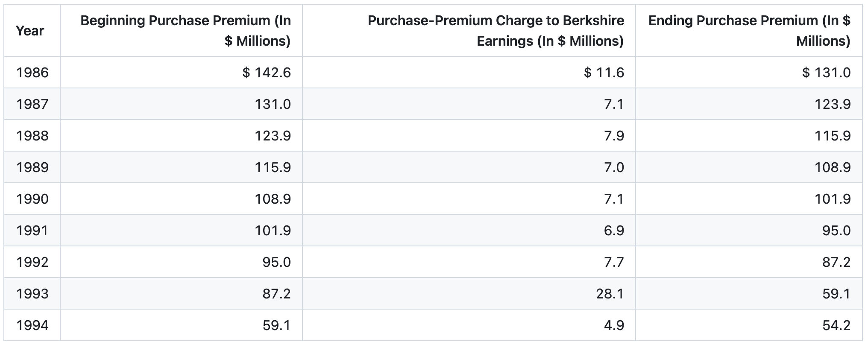868x345 pixels.
Task: Click the 1991 year cell
Action: (32, 231)
